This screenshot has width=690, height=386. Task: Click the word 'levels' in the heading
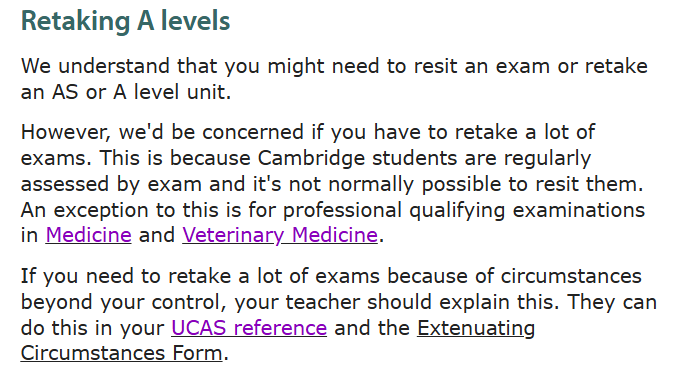(x=195, y=21)
